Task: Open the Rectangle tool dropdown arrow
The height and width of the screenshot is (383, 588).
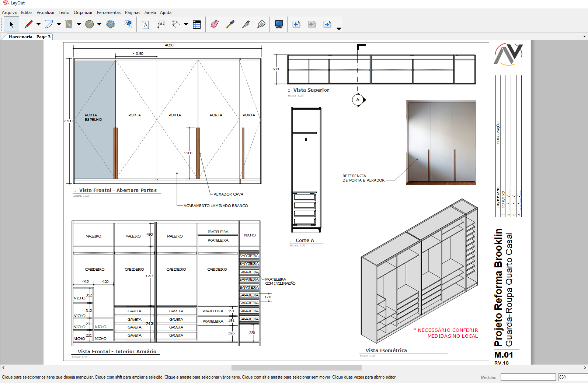Action: [x=79, y=24]
